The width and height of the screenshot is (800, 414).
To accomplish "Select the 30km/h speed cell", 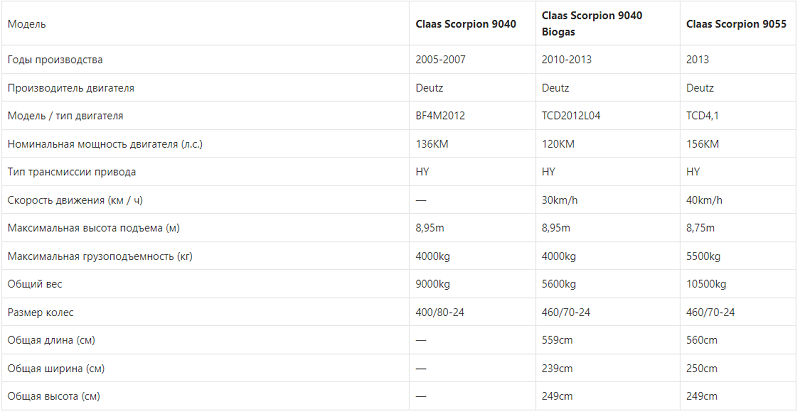I will tap(559, 200).
